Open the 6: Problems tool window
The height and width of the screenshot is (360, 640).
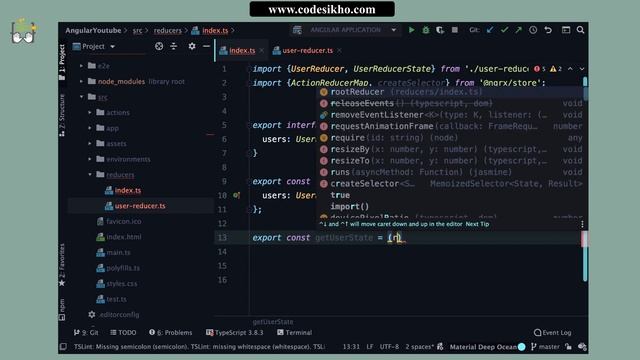click(x=171, y=332)
